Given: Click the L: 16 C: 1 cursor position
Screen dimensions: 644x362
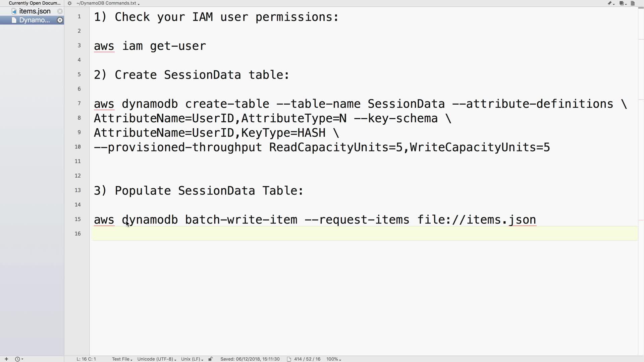Looking at the screenshot, I should coord(86,359).
